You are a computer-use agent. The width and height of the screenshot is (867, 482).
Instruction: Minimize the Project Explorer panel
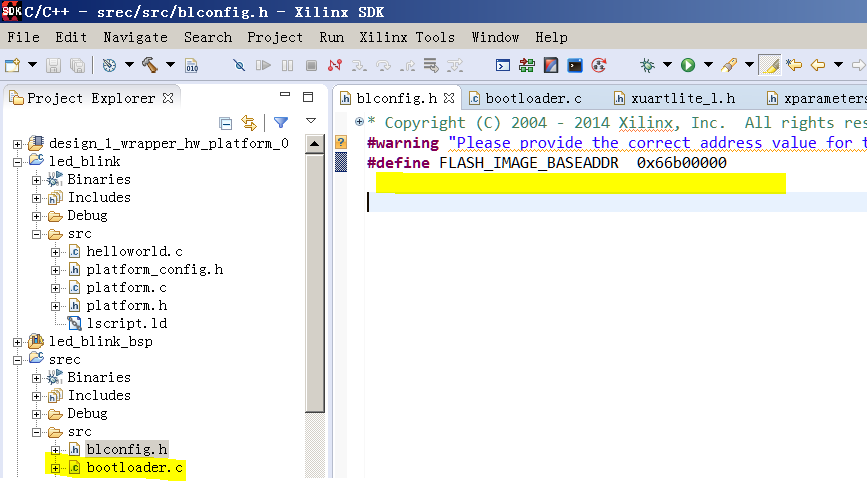pos(285,95)
